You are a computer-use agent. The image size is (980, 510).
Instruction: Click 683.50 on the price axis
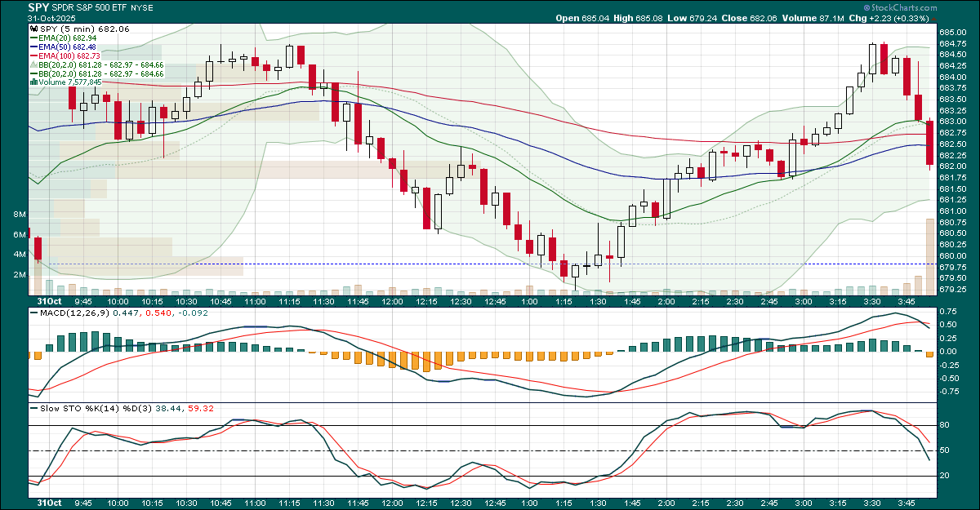pos(951,99)
